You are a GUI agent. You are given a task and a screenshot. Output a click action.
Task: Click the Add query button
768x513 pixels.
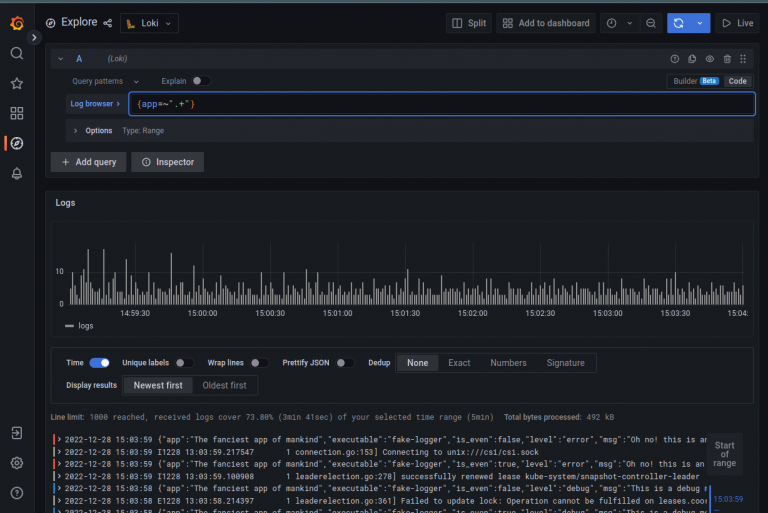(x=89, y=162)
